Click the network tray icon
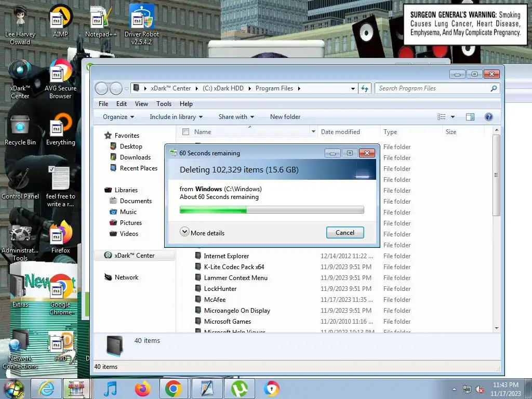 [467, 390]
